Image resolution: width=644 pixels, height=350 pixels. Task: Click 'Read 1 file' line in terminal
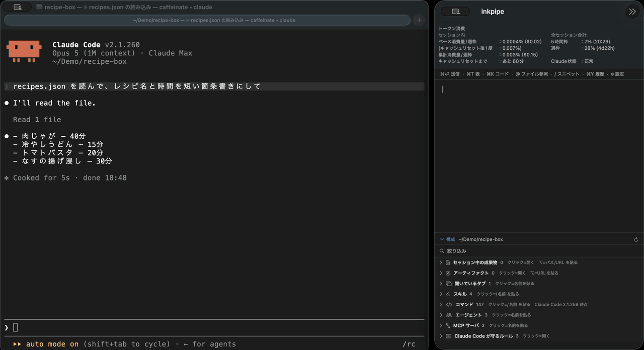pyautogui.click(x=37, y=120)
